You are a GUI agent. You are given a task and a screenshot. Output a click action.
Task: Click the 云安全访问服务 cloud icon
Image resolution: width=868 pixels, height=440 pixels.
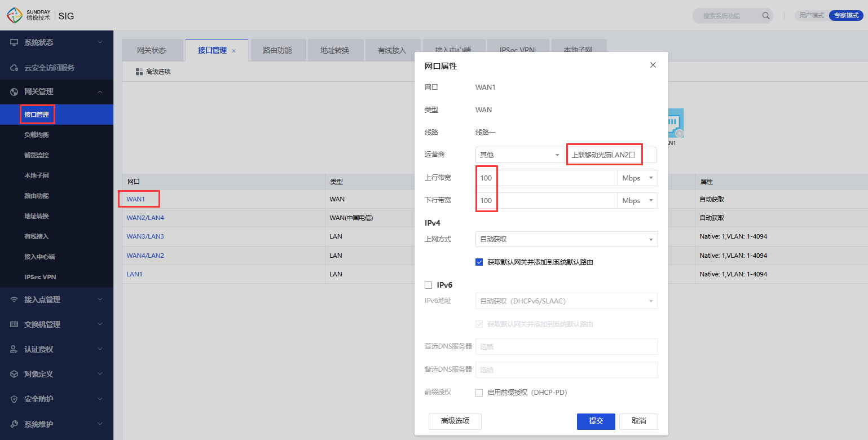click(14, 68)
